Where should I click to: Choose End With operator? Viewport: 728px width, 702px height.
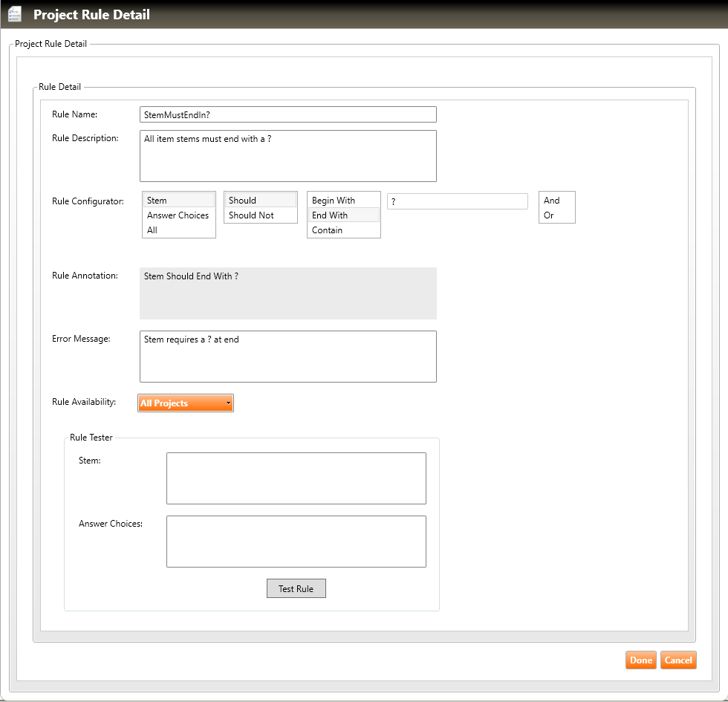[343, 215]
